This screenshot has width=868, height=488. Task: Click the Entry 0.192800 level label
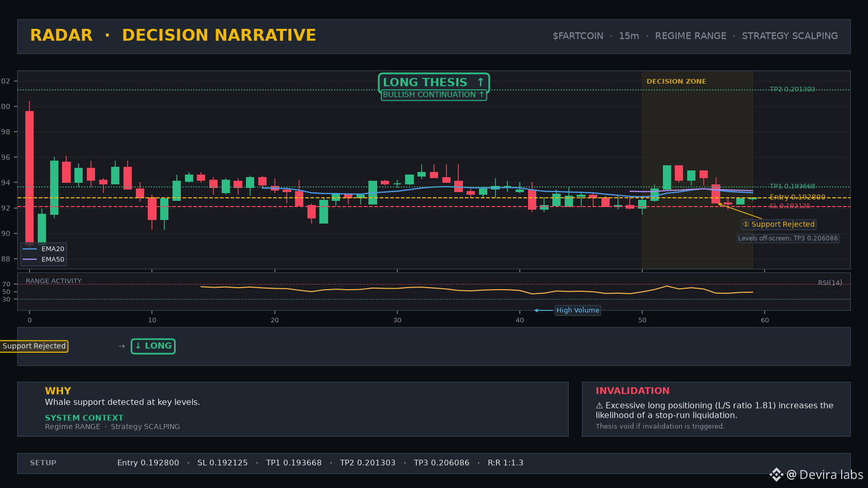[x=797, y=197]
